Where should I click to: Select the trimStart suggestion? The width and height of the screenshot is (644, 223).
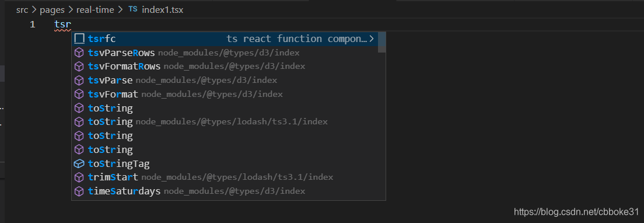click(225, 177)
